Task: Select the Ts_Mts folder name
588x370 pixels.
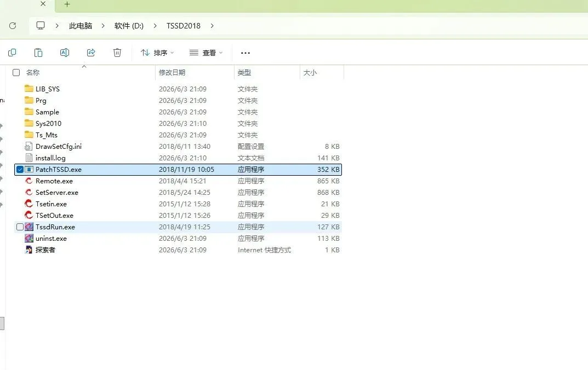Action: [x=47, y=135]
